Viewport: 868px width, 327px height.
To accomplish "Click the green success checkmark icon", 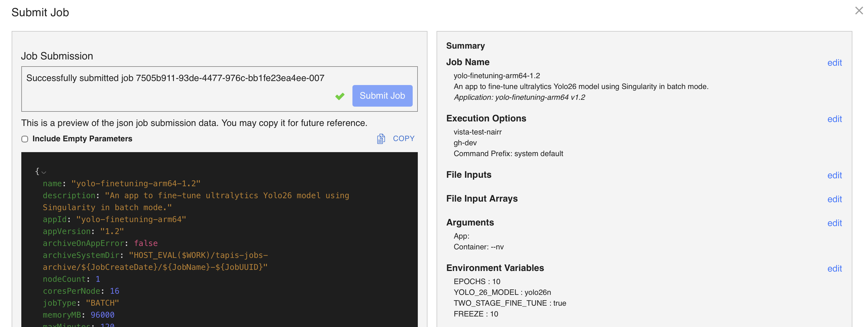I will point(340,96).
